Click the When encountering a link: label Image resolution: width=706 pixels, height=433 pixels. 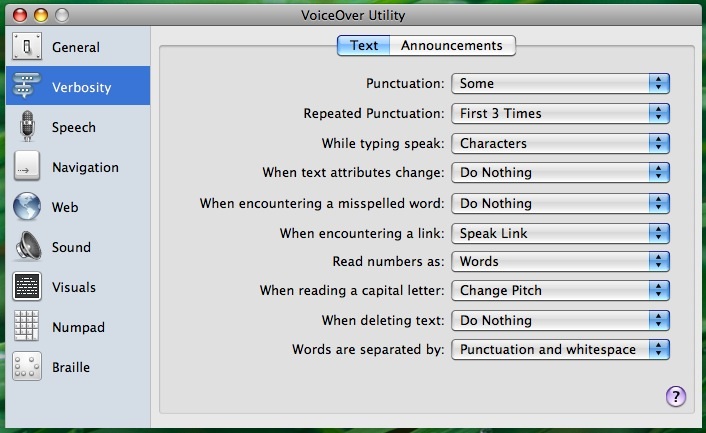click(x=362, y=233)
